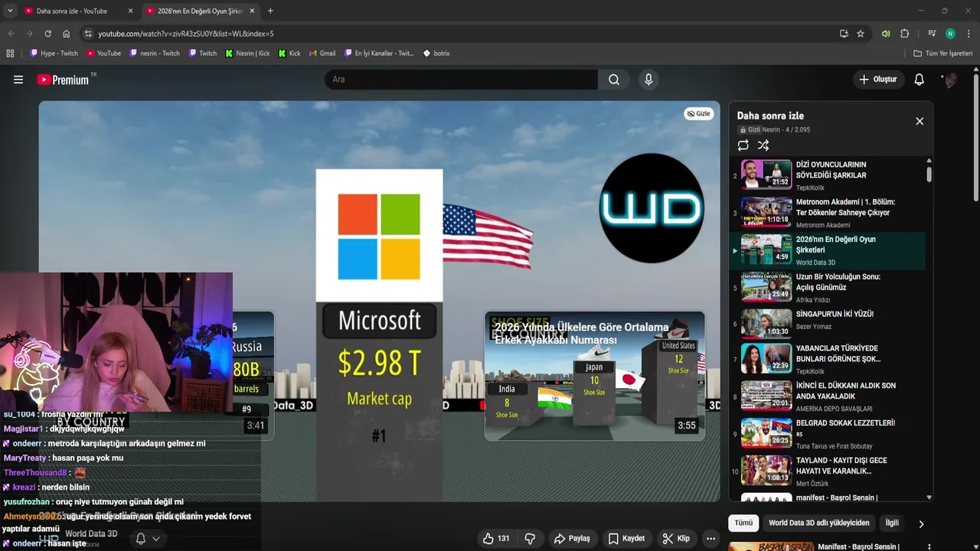Select the İlgili filter chip
This screenshot has height=551, width=980.
tap(892, 523)
